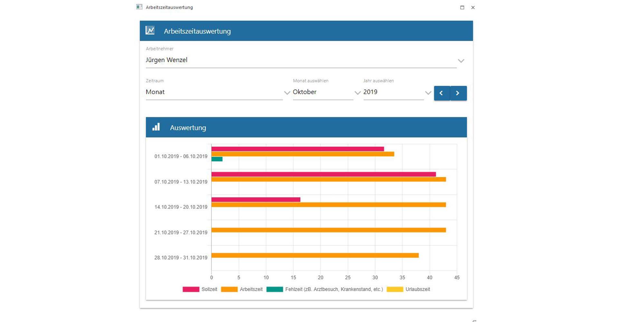Click the Sollzeit legend label
This screenshot has width=644, height=322.
point(209,289)
